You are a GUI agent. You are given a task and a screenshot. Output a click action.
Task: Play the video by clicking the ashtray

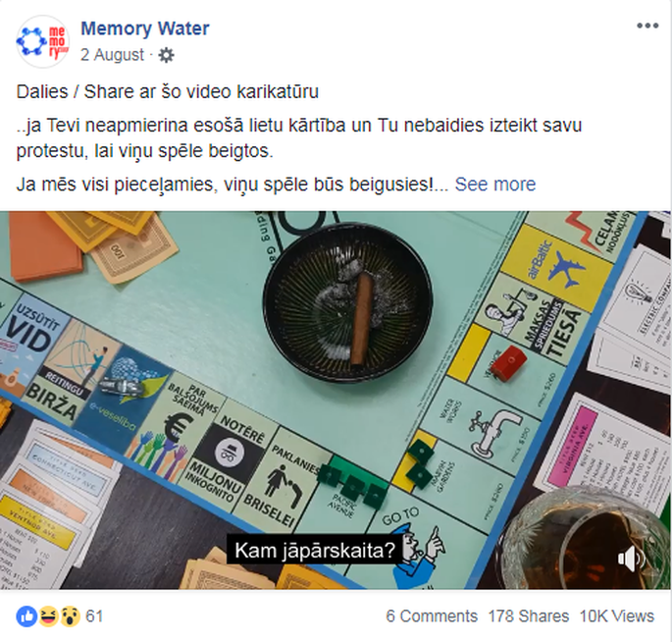[x=347, y=300]
